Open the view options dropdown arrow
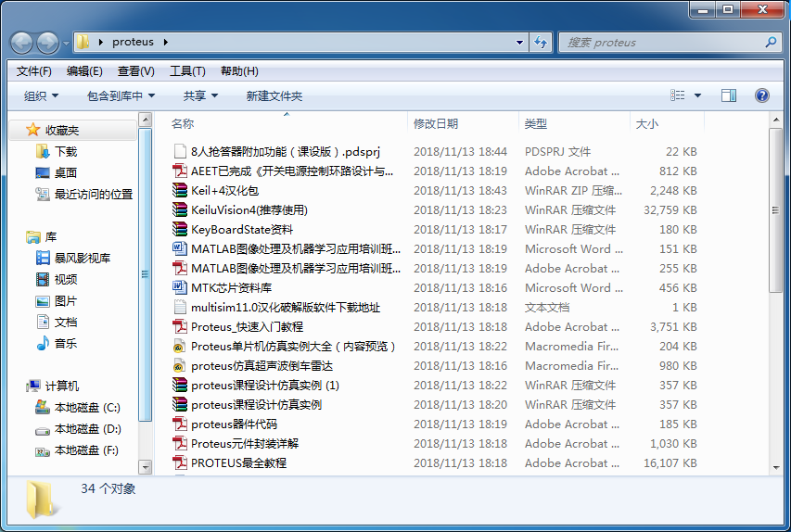The height and width of the screenshot is (532, 791). coord(697,95)
